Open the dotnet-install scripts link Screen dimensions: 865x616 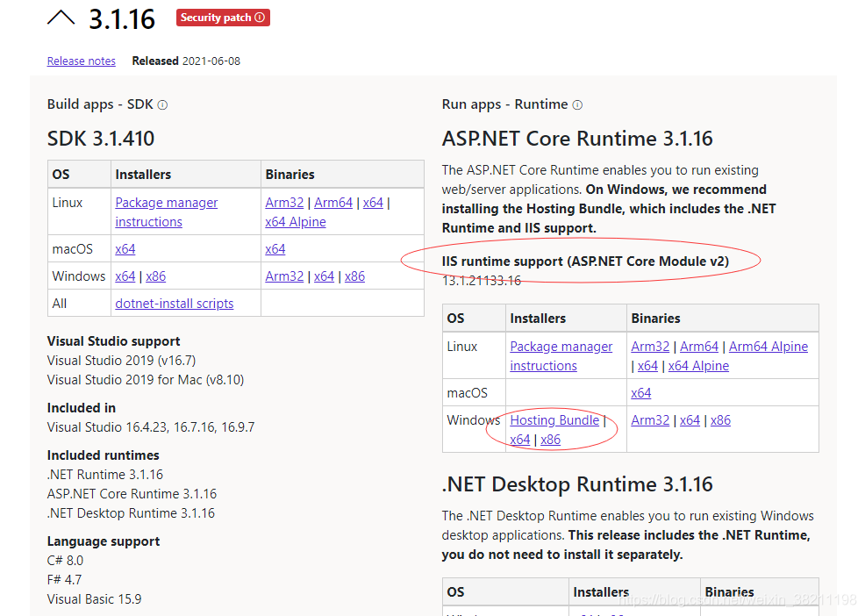175,304
